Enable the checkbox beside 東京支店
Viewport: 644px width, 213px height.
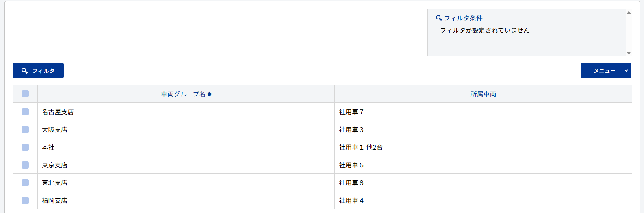tap(25, 165)
